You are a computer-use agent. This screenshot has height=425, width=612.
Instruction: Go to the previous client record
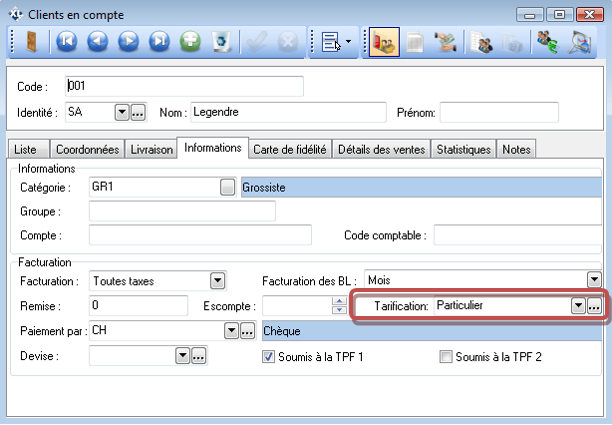coord(98,43)
